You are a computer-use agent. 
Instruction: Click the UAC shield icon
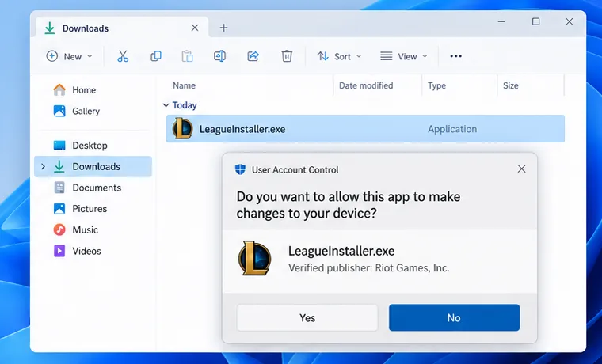(240, 169)
